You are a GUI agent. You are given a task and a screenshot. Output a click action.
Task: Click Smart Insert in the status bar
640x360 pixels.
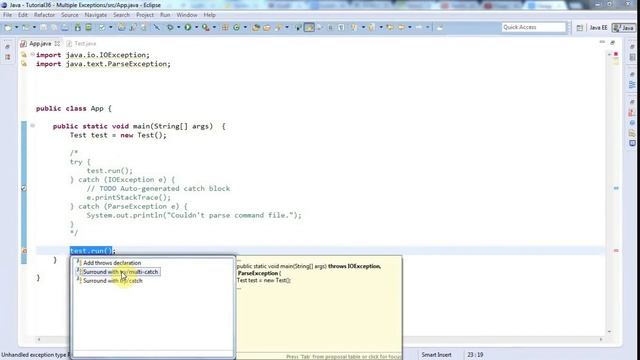click(x=436, y=355)
